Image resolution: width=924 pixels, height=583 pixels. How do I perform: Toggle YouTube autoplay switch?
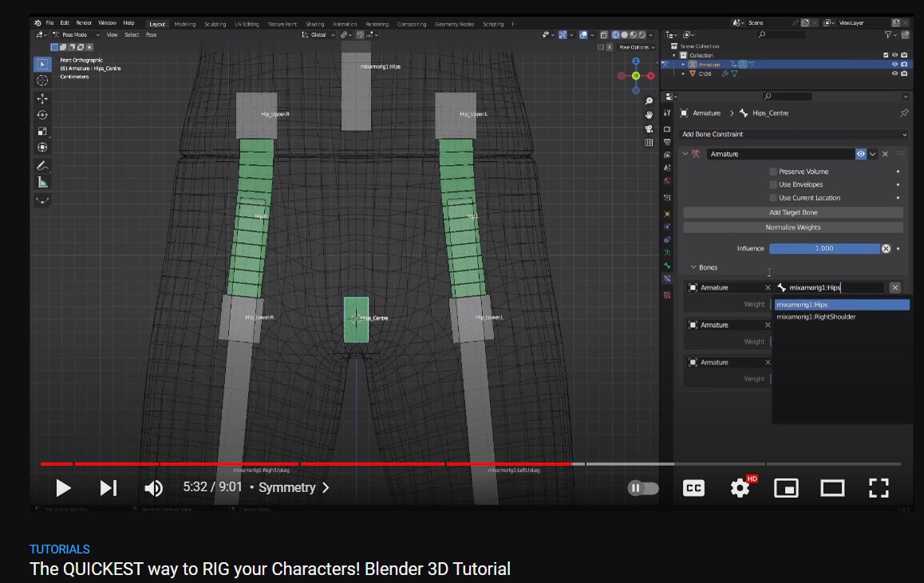click(x=643, y=487)
